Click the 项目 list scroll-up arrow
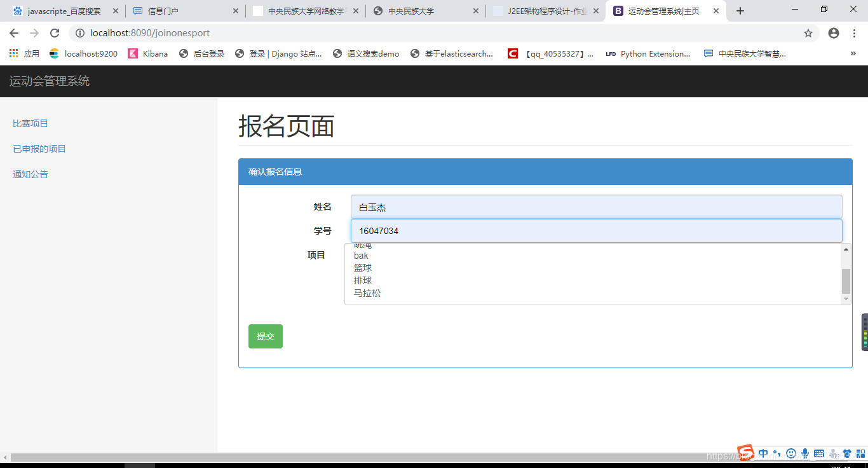Image resolution: width=868 pixels, height=468 pixels. point(846,249)
